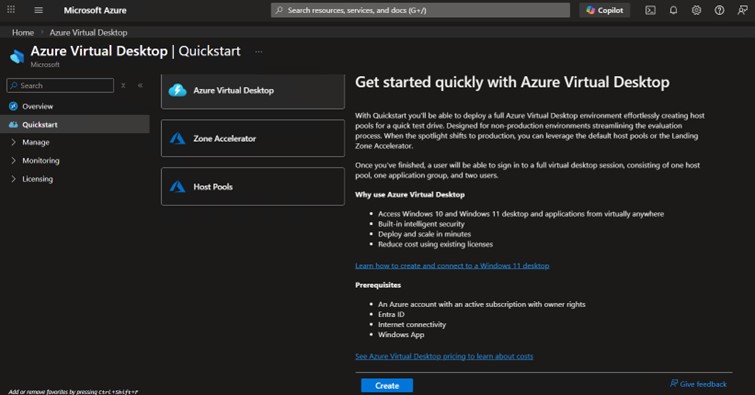Open the Monitoring menu item
The image size is (755, 395).
click(x=41, y=160)
